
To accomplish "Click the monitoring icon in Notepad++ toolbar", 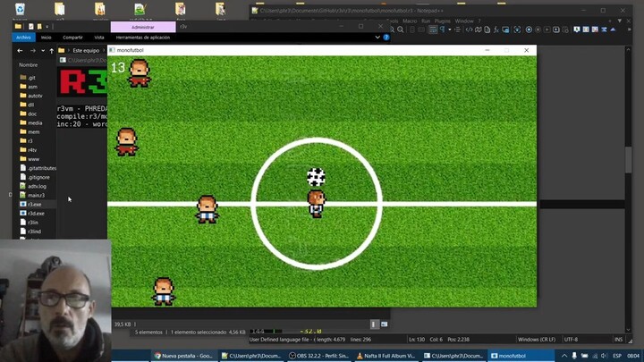I will click(517, 29).
